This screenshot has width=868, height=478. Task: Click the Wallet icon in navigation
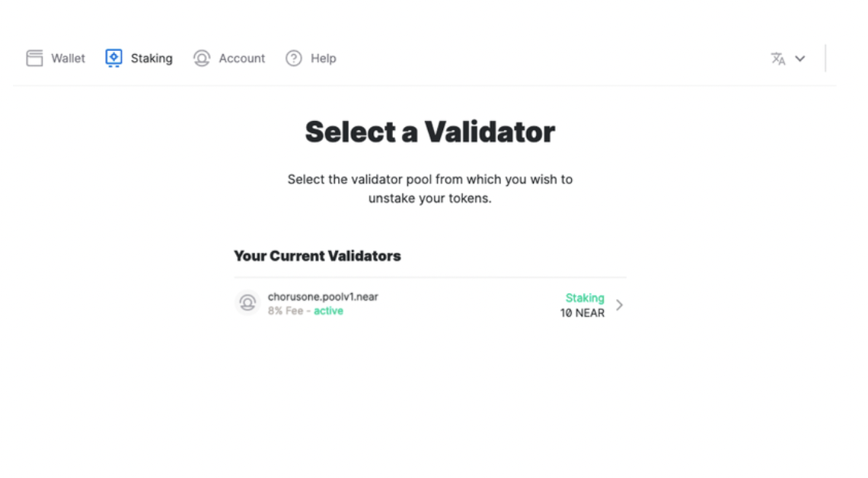(34, 59)
